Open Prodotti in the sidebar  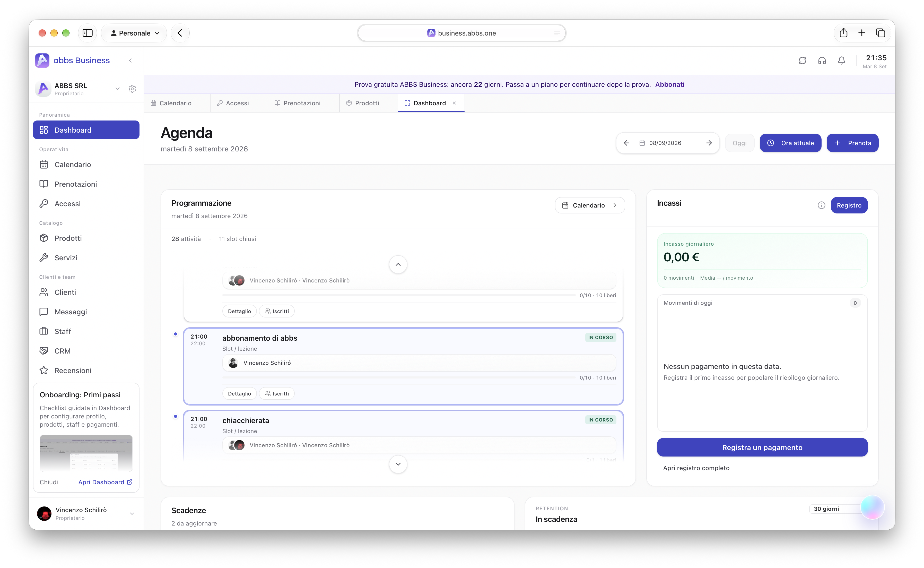[x=86, y=238]
